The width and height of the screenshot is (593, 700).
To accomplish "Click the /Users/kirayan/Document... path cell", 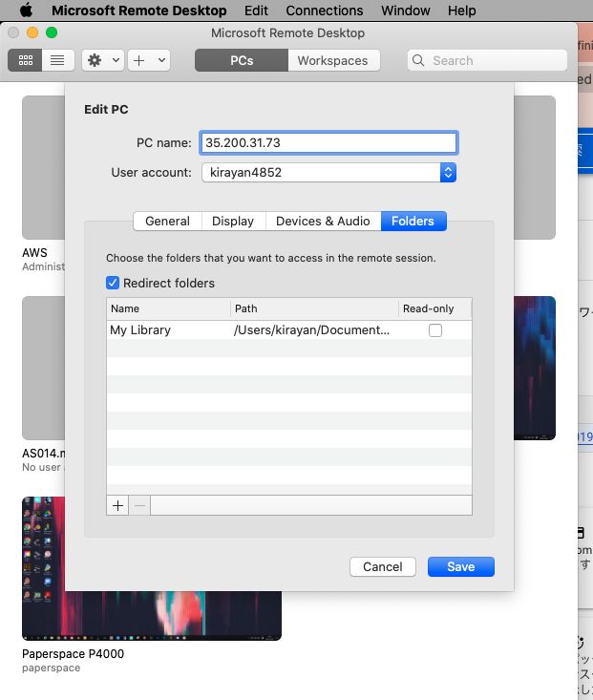I will [x=311, y=329].
